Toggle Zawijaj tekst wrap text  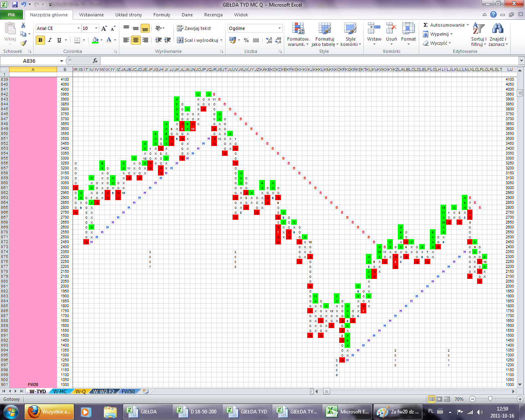tap(194, 28)
